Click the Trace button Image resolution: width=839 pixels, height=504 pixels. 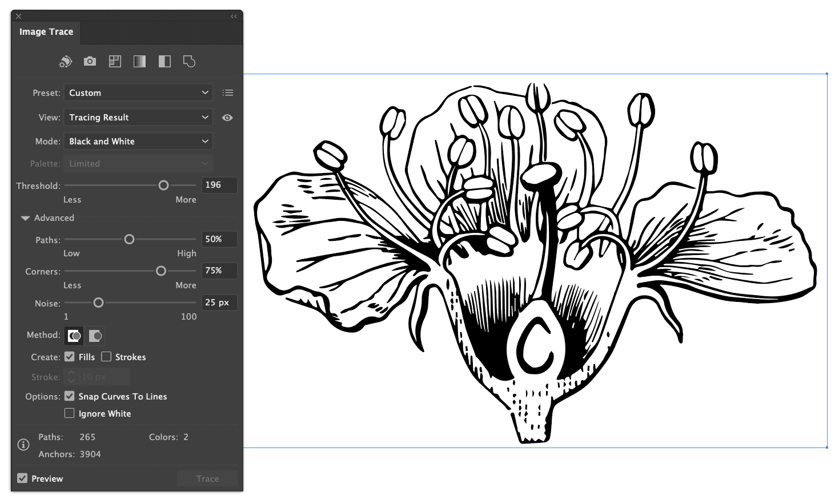207,479
